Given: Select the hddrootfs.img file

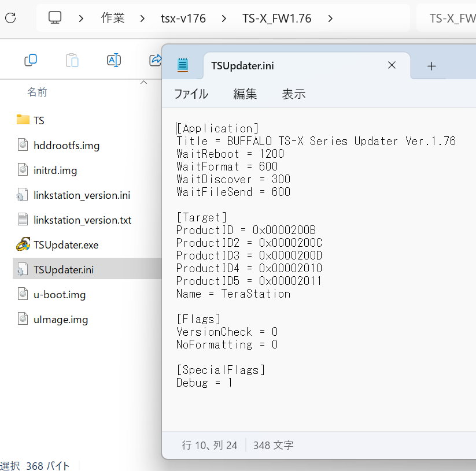Looking at the screenshot, I should pos(67,146).
